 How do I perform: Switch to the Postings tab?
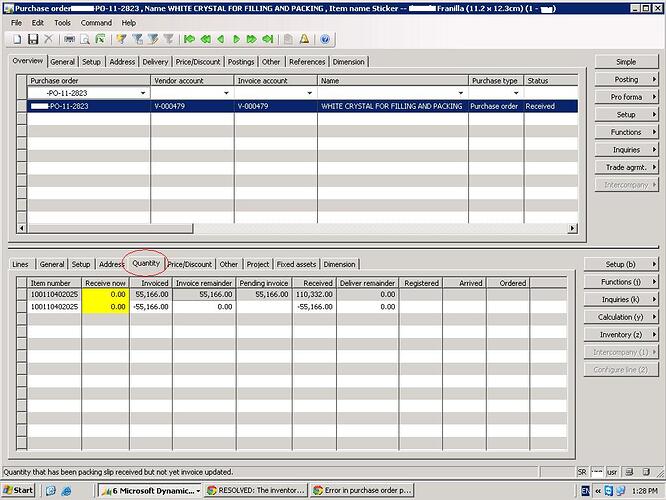pyautogui.click(x=241, y=62)
